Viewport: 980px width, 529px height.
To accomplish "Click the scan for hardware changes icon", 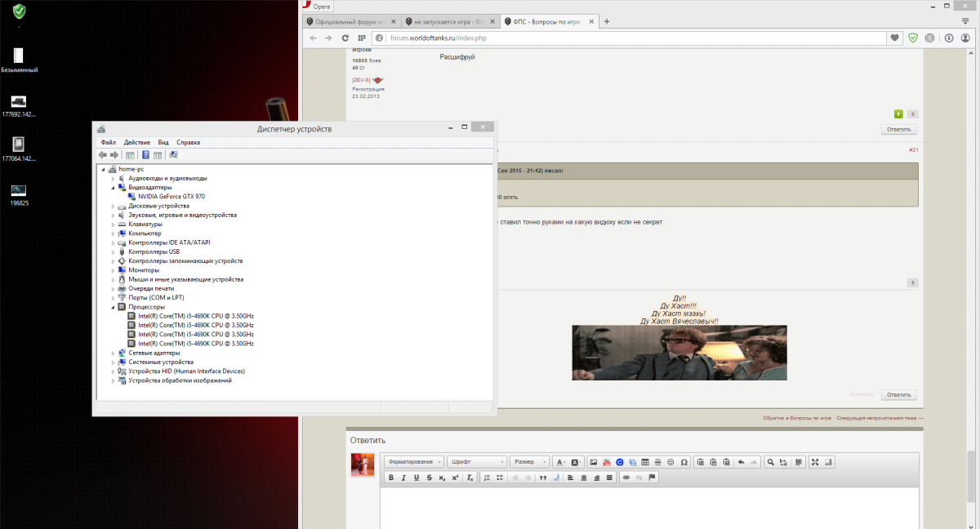I will 173,155.
